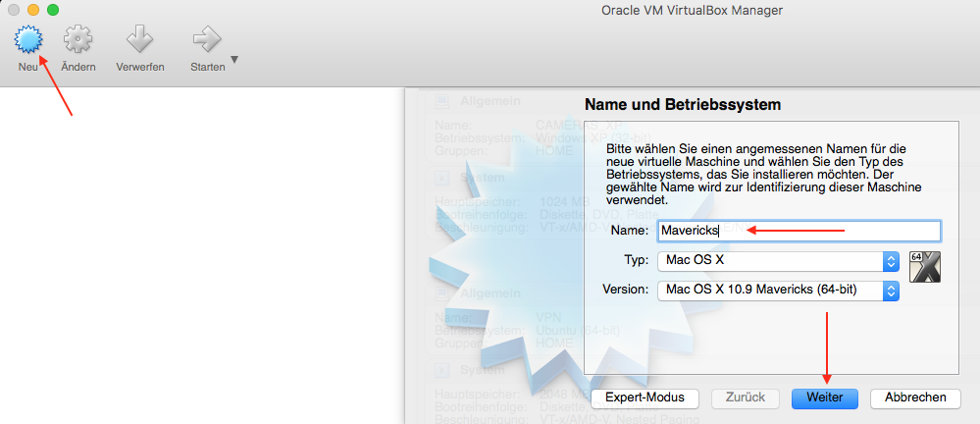Expand the Starten dropdown triangle
This screenshot has height=424, width=980.
pos(234,60)
